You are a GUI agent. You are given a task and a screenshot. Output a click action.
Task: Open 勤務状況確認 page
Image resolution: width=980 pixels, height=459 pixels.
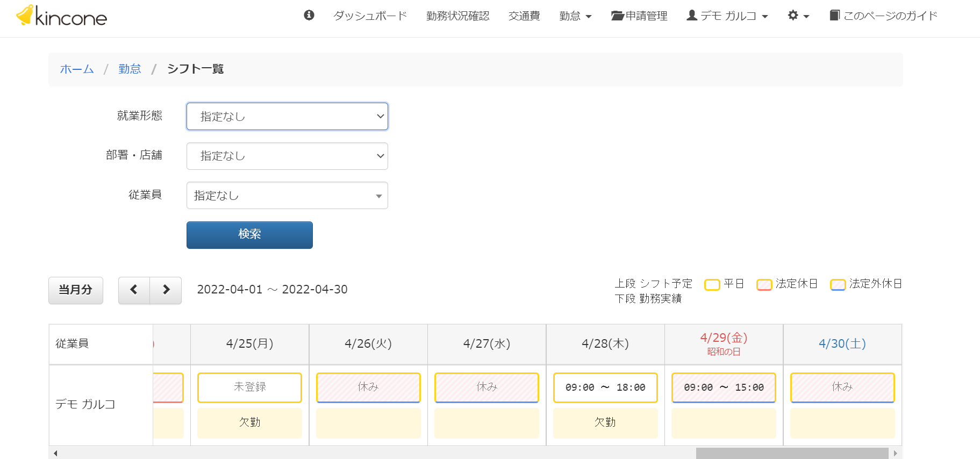(x=458, y=16)
